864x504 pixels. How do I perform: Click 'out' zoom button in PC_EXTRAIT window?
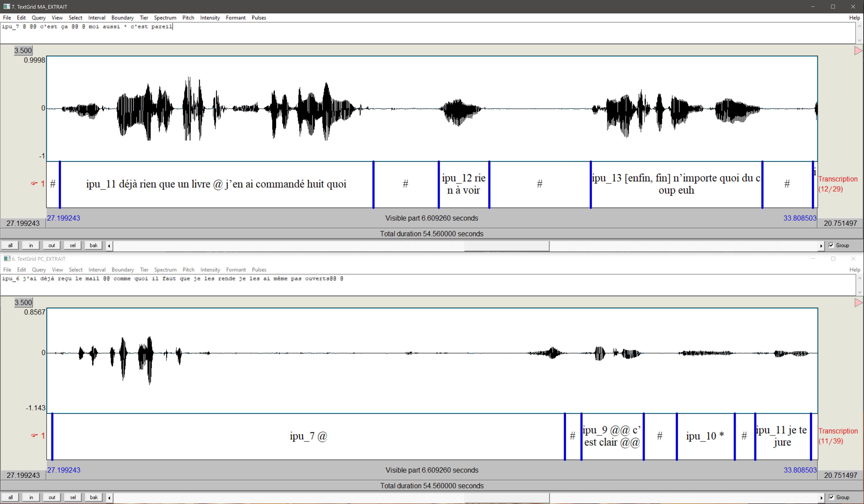coord(52,497)
